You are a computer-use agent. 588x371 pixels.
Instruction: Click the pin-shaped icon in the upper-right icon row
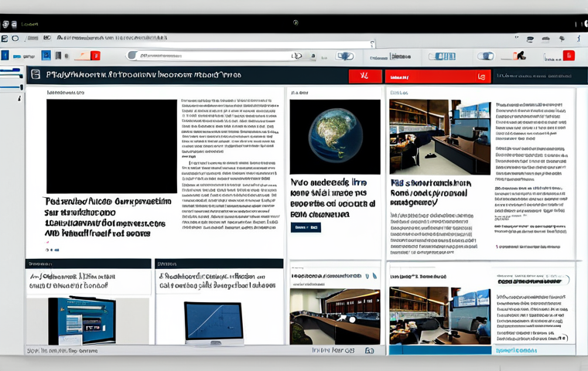click(562, 39)
